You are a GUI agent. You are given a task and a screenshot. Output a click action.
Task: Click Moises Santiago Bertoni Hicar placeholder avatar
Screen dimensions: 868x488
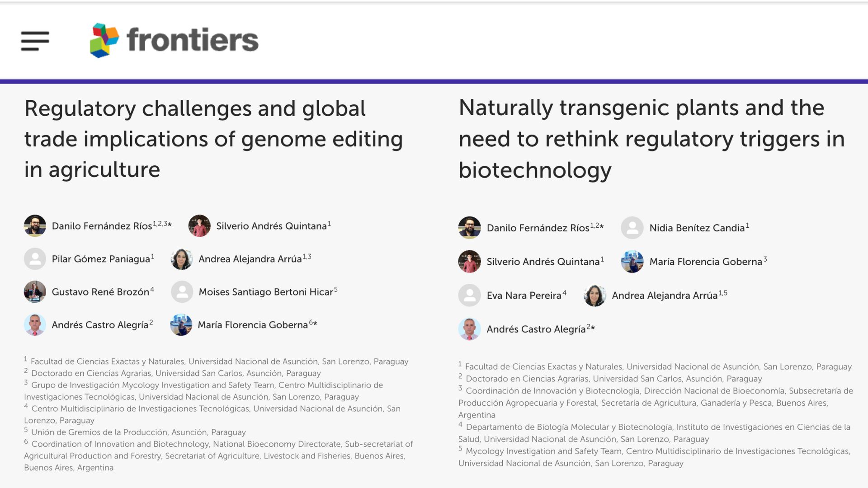(182, 291)
